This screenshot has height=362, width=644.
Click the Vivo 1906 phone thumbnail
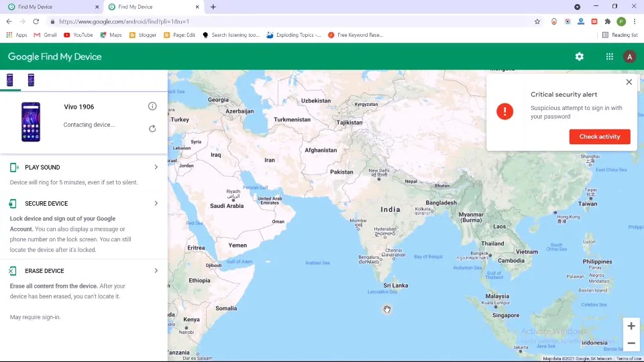(x=31, y=122)
